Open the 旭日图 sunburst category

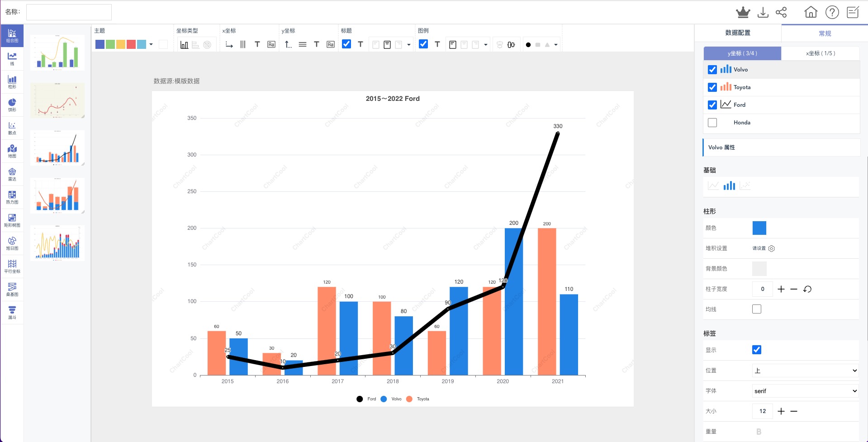click(12, 243)
